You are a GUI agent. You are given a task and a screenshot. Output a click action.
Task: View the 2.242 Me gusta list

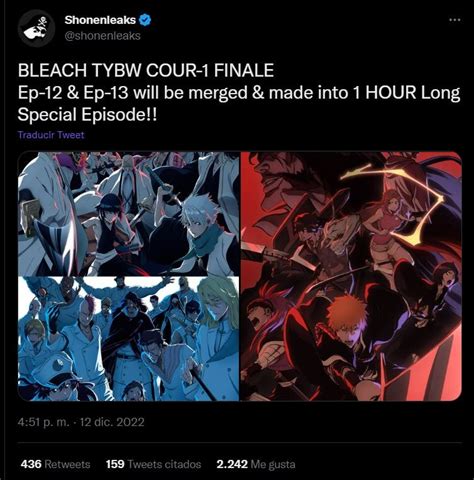(x=256, y=464)
